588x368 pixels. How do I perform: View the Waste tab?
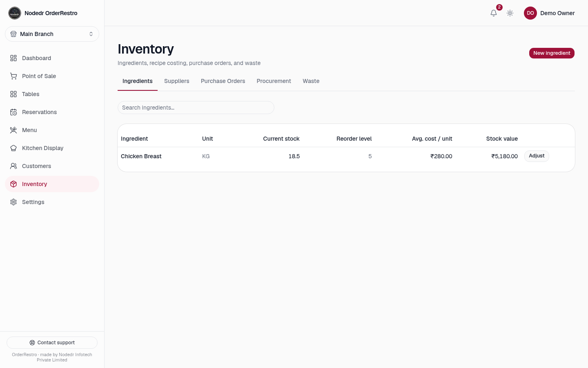[x=311, y=81]
